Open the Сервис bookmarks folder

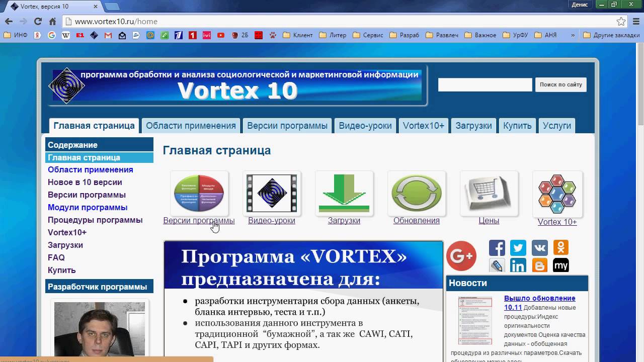(368, 35)
